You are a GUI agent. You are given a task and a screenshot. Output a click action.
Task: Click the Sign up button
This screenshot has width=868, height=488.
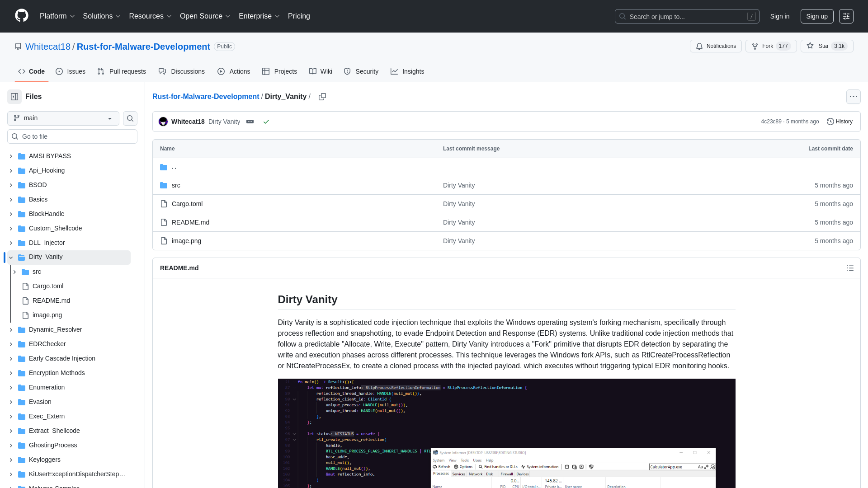(x=816, y=16)
